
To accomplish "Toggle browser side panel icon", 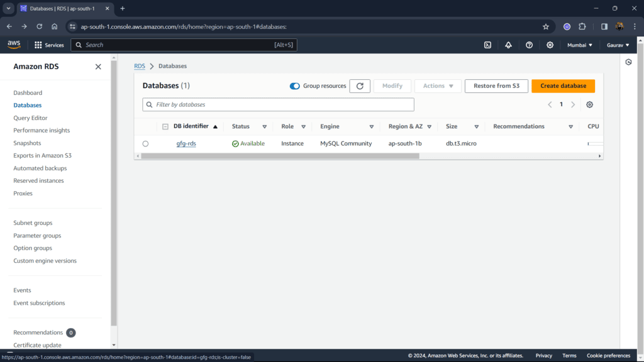I will coord(604,26).
